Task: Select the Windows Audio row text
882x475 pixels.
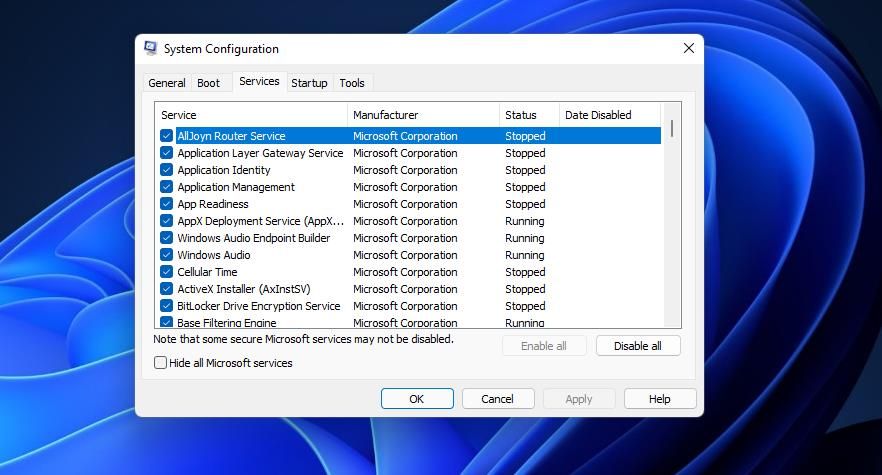Action: click(x=214, y=254)
